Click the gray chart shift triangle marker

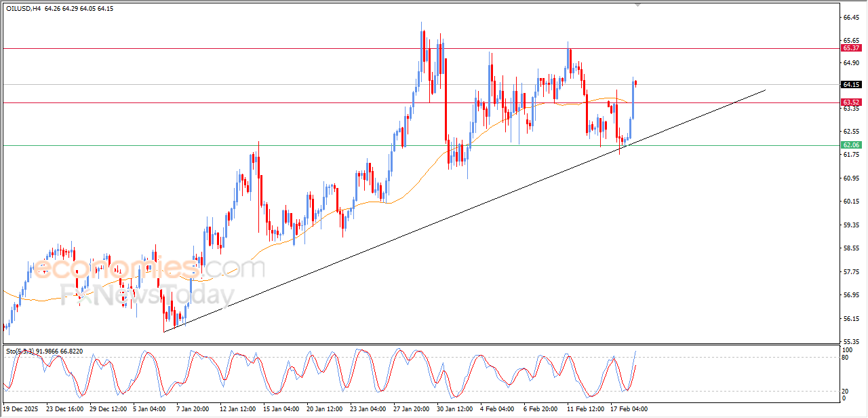click(637, 5)
